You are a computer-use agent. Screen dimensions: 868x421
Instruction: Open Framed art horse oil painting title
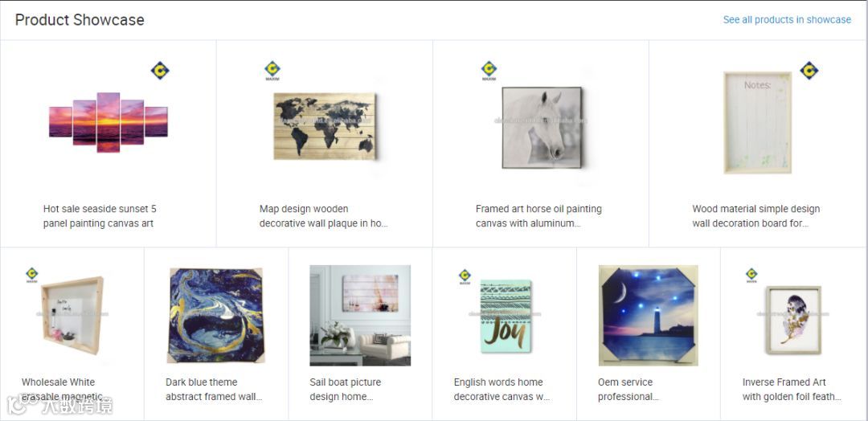pyautogui.click(x=538, y=216)
